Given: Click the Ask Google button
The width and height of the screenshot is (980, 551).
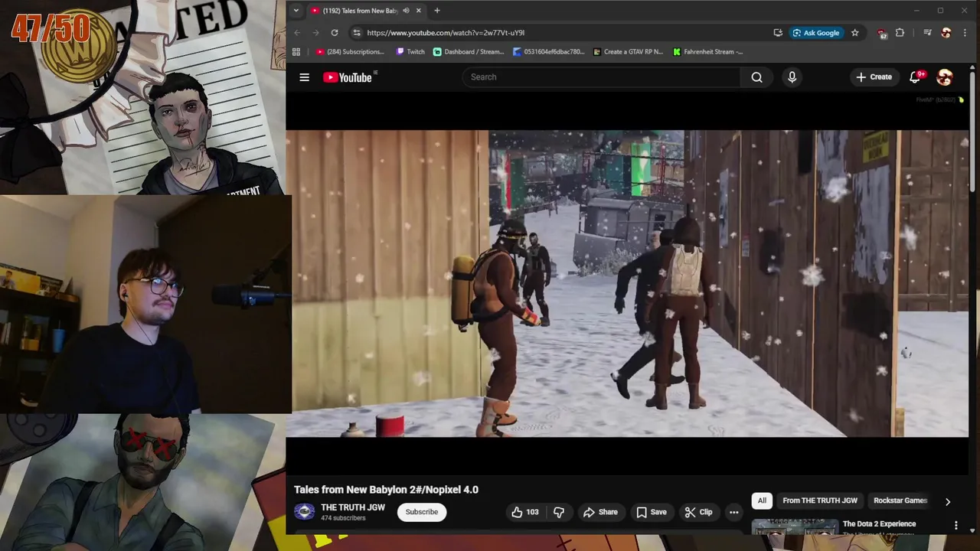Looking at the screenshot, I should click(x=816, y=33).
